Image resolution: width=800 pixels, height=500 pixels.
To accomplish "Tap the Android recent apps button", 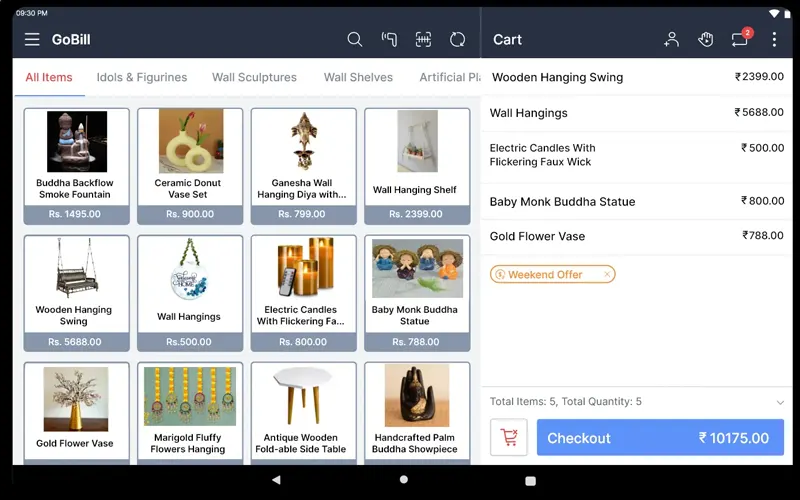I will click(531, 481).
